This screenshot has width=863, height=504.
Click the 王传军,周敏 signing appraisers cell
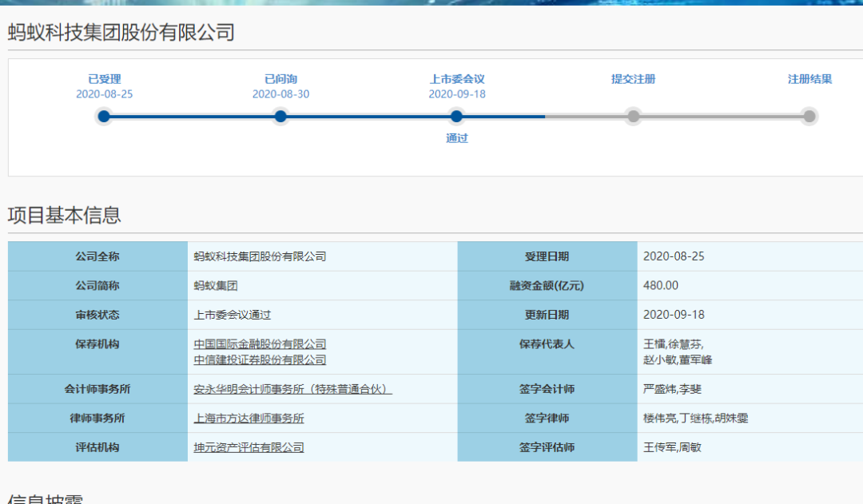point(672,447)
